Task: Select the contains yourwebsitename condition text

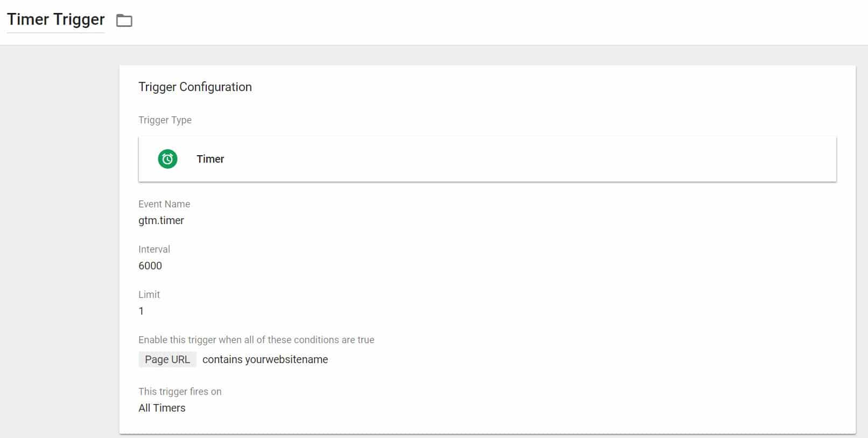Action: click(265, 359)
